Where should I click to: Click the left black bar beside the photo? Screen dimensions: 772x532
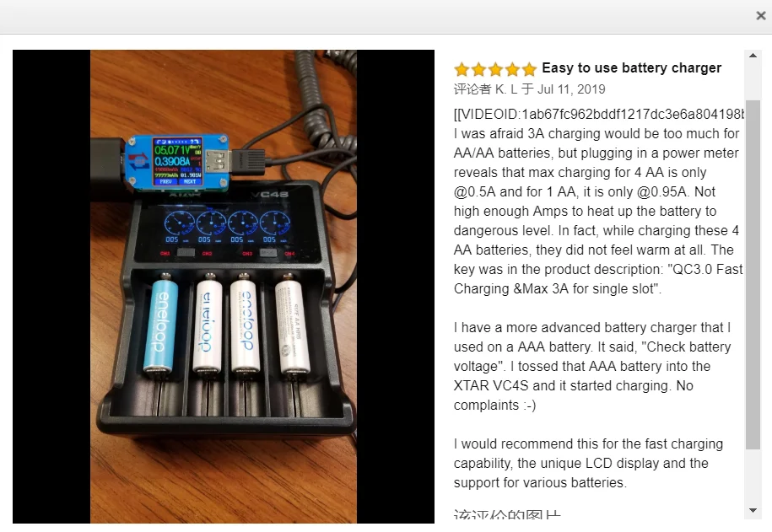tap(51, 287)
